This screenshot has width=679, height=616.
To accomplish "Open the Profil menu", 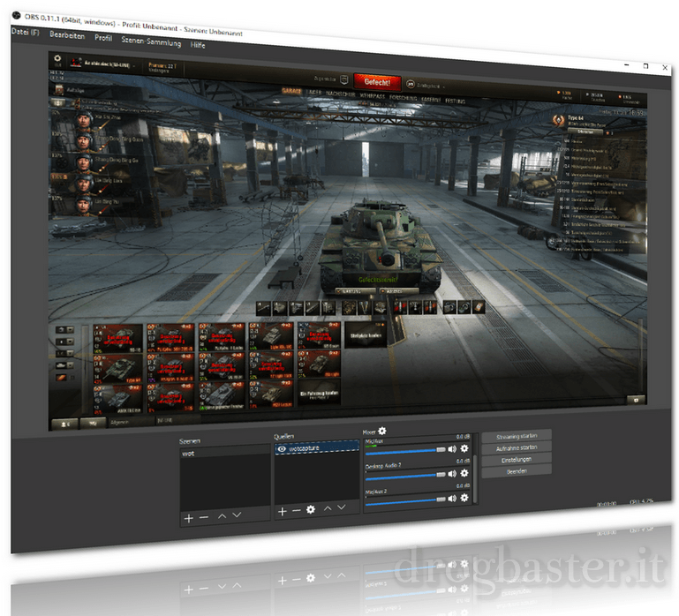I will tap(103, 38).
